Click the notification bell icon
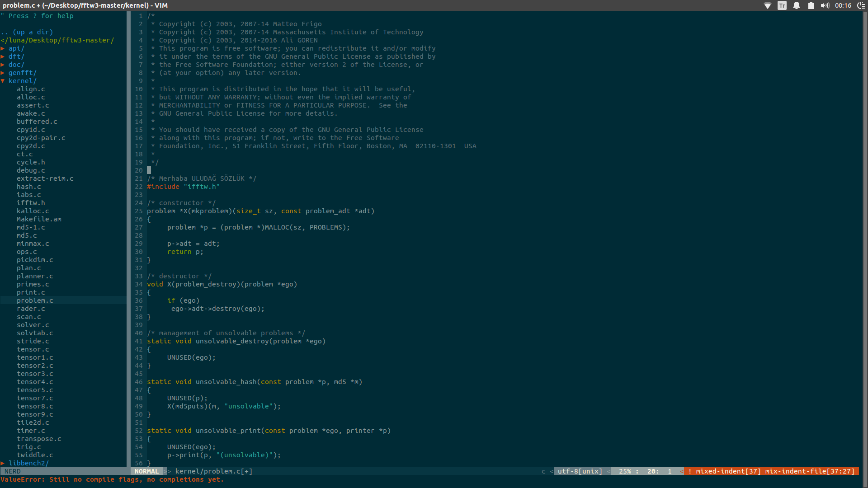Image resolution: width=868 pixels, height=488 pixels. pos(797,5)
